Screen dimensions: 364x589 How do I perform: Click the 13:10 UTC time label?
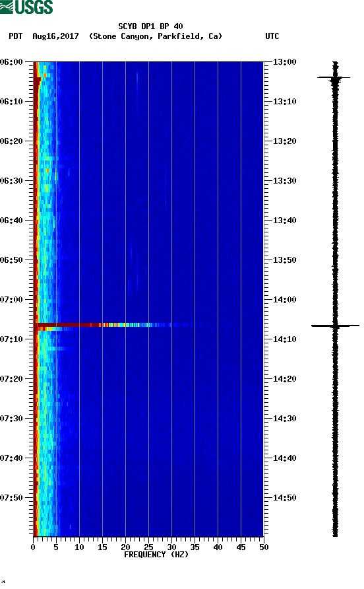coord(284,102)
